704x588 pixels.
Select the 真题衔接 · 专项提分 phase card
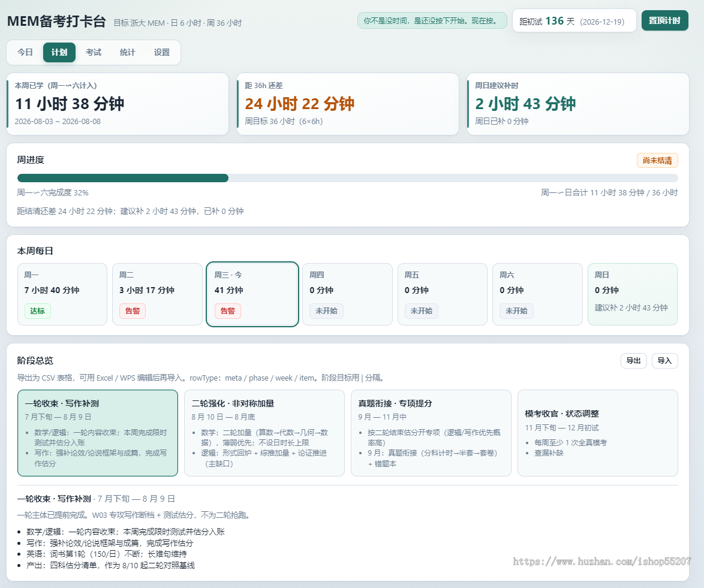pyautogui.click(x=431, y=433)
